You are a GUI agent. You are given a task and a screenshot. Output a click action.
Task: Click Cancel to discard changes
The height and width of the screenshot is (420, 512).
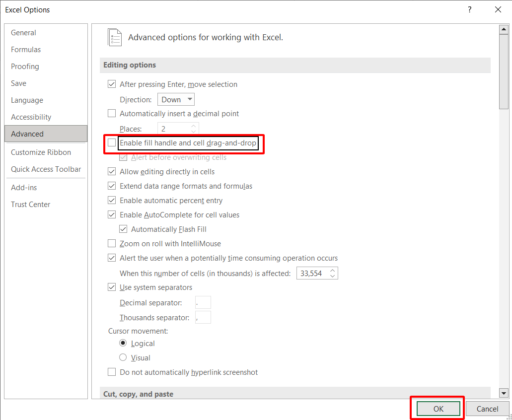pos(487,409)
